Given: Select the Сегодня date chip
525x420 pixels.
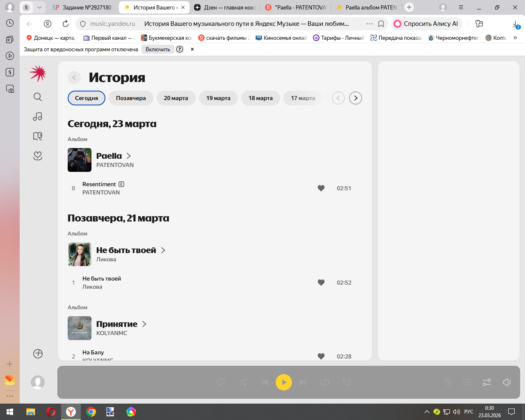Looking at the screenshot, I should [87, 98].
